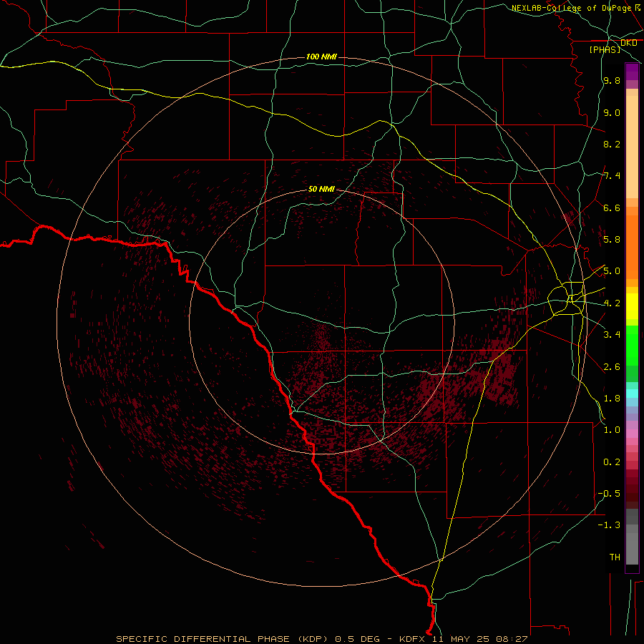The image size is (644, 644).
Task: Click the -0.5 scale value label
Action: [x=610, y=494]
